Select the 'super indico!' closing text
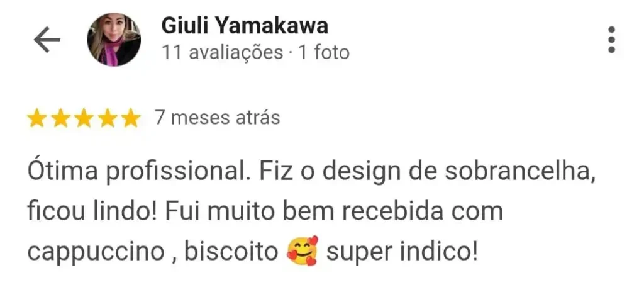Screen dimensions: 644x292 pyautogui.click(x=402, y=252)
